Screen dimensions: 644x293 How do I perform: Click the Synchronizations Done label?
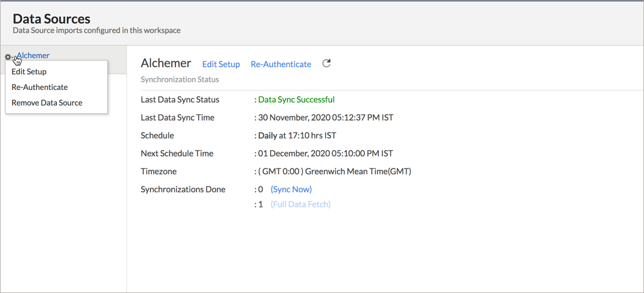(x=183, y=189)
